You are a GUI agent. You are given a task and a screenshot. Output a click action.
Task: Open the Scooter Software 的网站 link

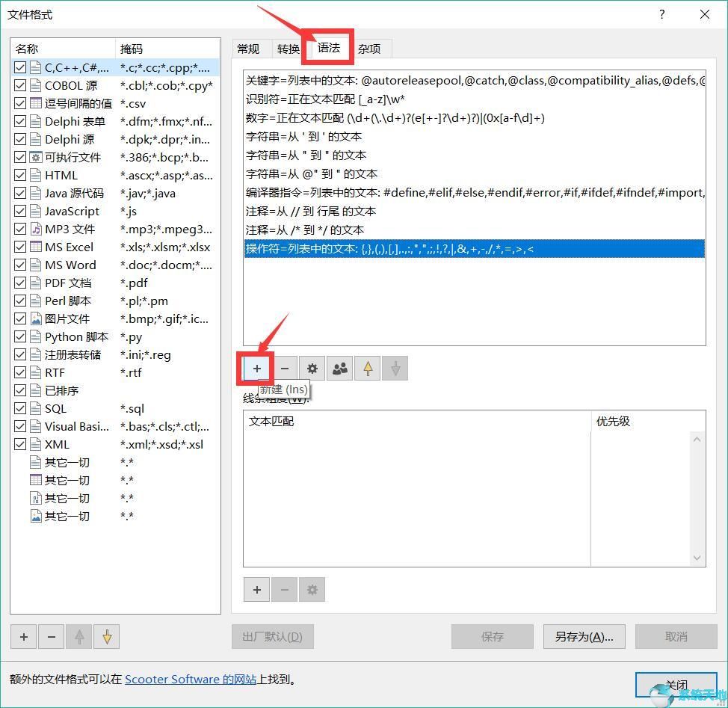tap(191, 679)
